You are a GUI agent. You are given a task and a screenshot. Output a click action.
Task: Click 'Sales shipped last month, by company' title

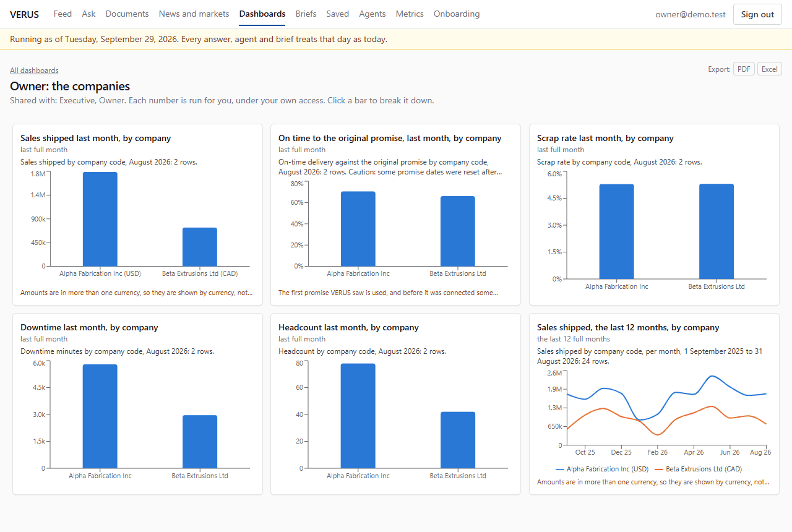click(96, 138)
